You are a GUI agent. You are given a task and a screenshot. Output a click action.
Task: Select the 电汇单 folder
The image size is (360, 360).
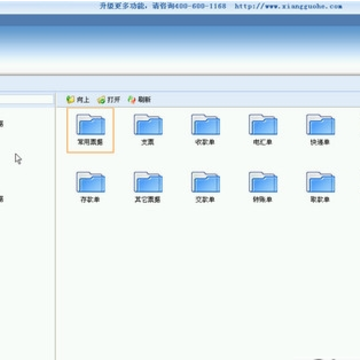(263, 130)
